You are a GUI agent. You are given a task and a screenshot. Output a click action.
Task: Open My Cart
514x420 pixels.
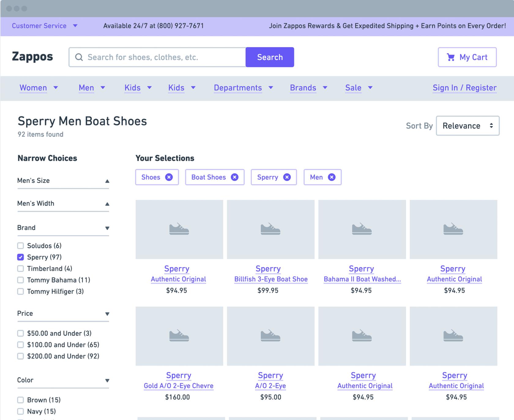pos(467,57)
